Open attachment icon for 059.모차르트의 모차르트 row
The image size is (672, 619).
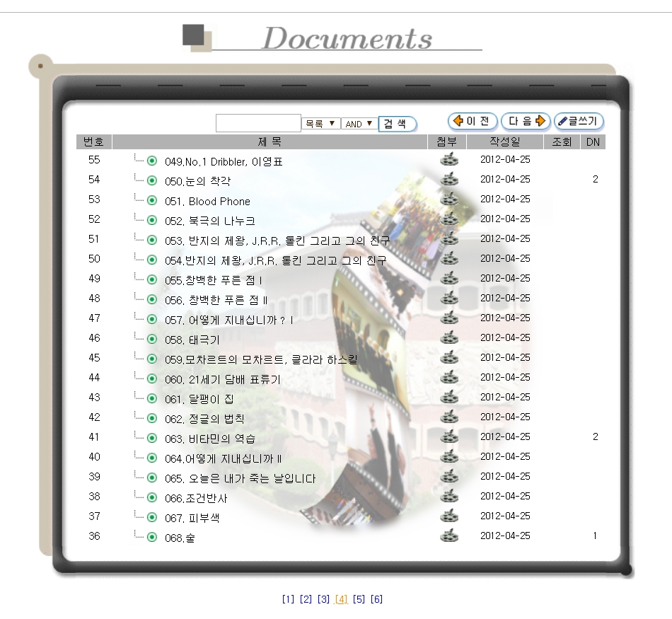(449, 357)
